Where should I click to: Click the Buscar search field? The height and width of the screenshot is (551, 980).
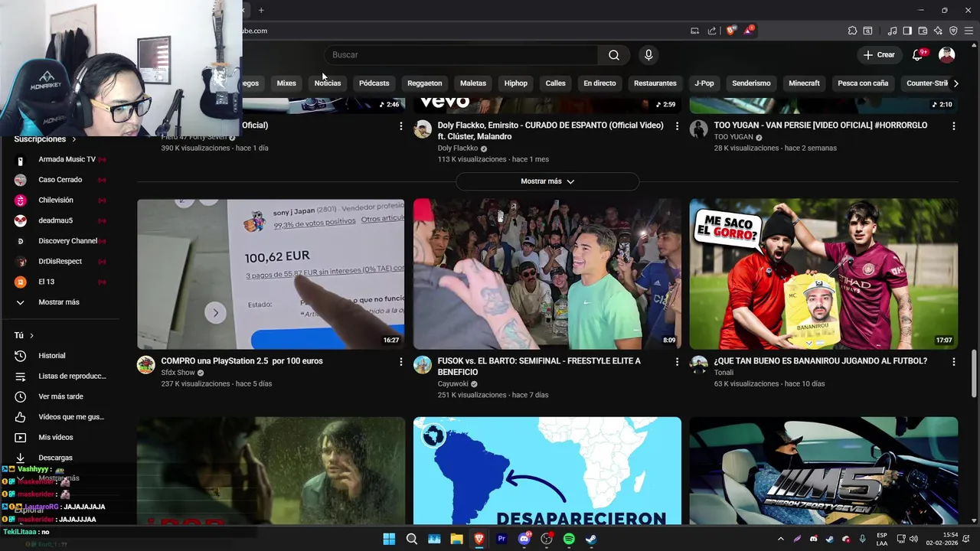click(461, 55)
